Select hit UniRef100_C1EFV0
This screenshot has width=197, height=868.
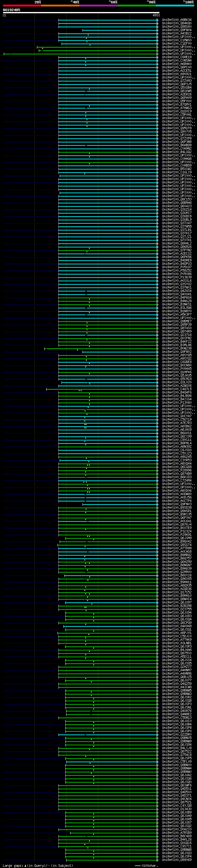tap(177, 43)
